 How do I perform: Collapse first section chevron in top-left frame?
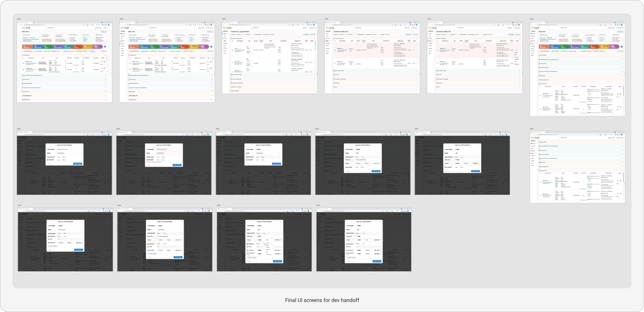pos(105,55)
